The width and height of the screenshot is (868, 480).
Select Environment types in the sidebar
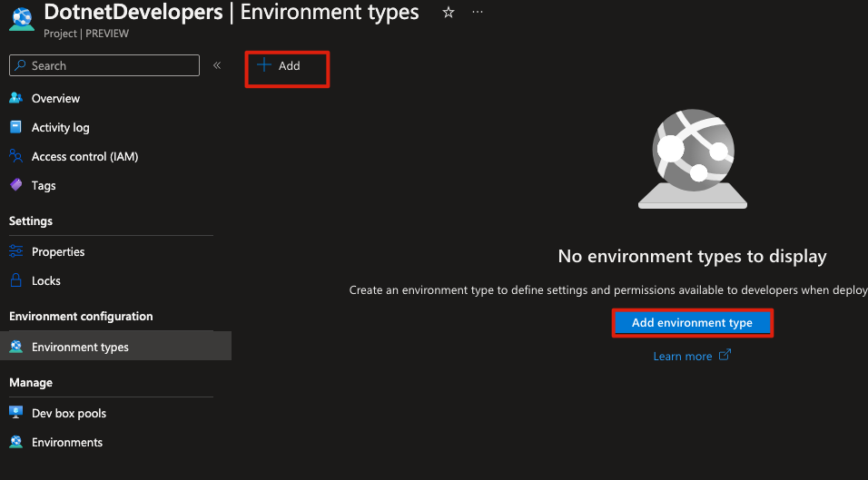click(80, 347)
